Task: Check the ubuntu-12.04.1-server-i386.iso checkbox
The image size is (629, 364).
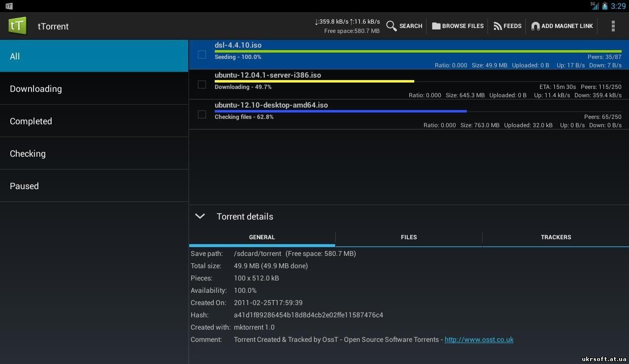Action: pyautogui.click(x=202, y=84)
